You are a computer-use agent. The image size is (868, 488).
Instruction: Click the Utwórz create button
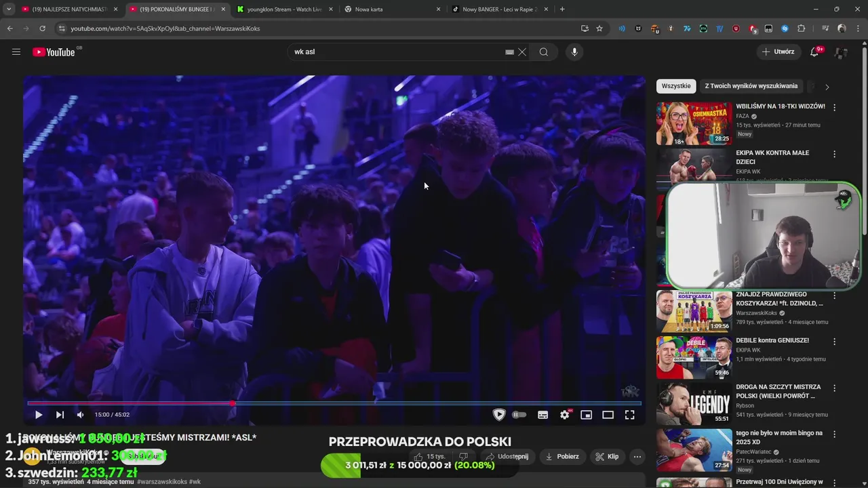click(778, 52)
